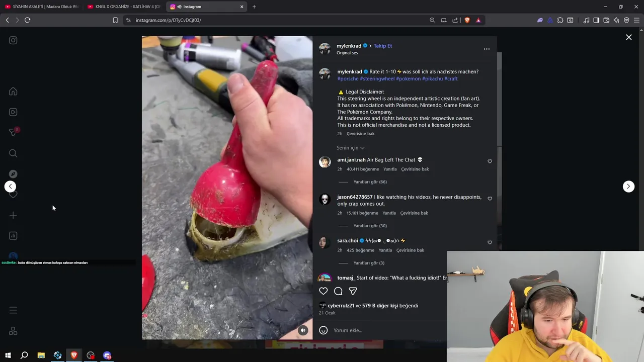Expand the Senin için comment filter

351,148
